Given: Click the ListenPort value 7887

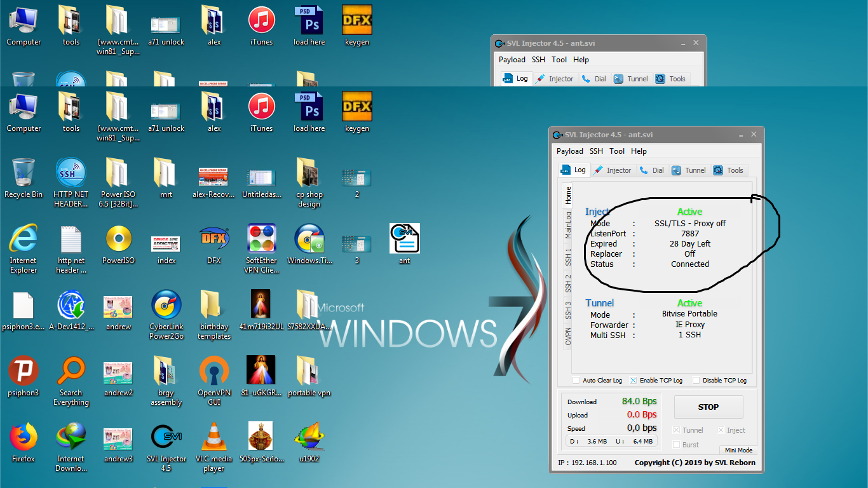Looking at the screenshot, I should [690, 233].
